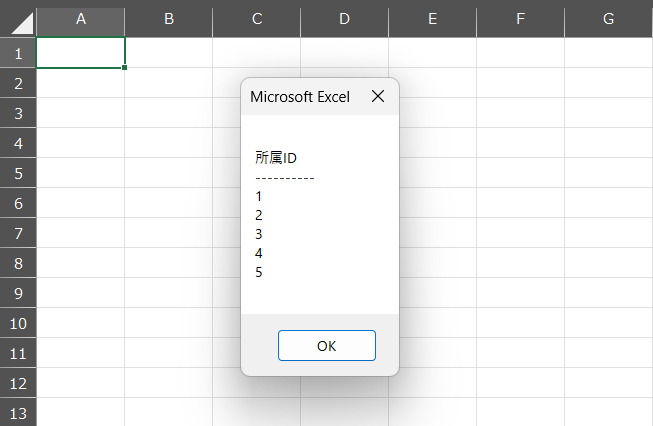This screenshot has width=653, height=426.
Task: Select column B header
Action: (x=169, y=19)
